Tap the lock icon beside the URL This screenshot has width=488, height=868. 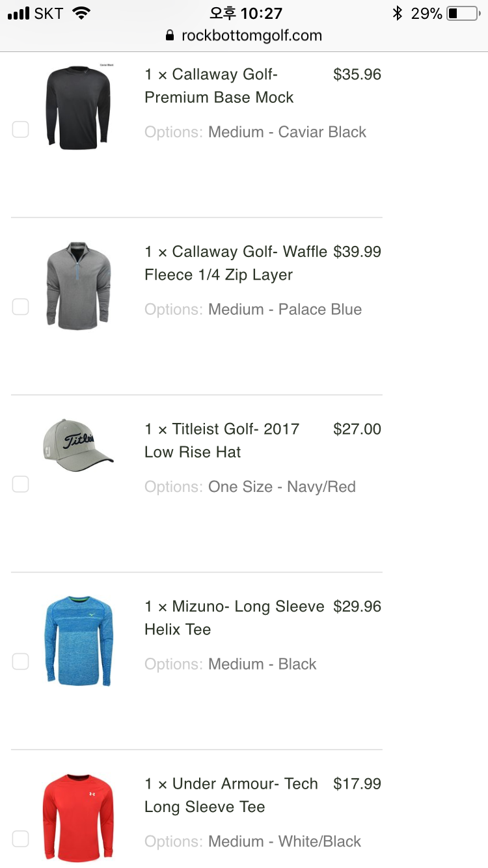[x=170, y=36]
